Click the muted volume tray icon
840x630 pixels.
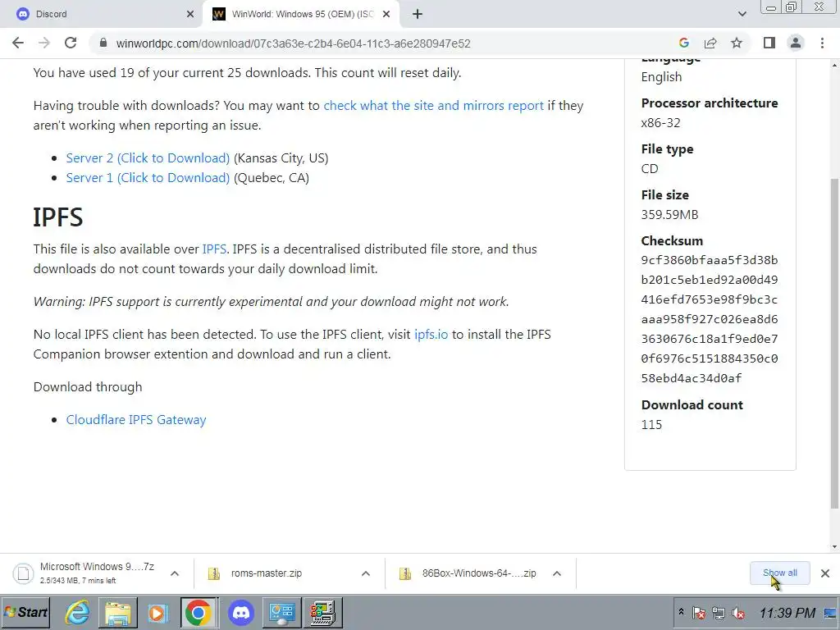[x=738, y=612]
